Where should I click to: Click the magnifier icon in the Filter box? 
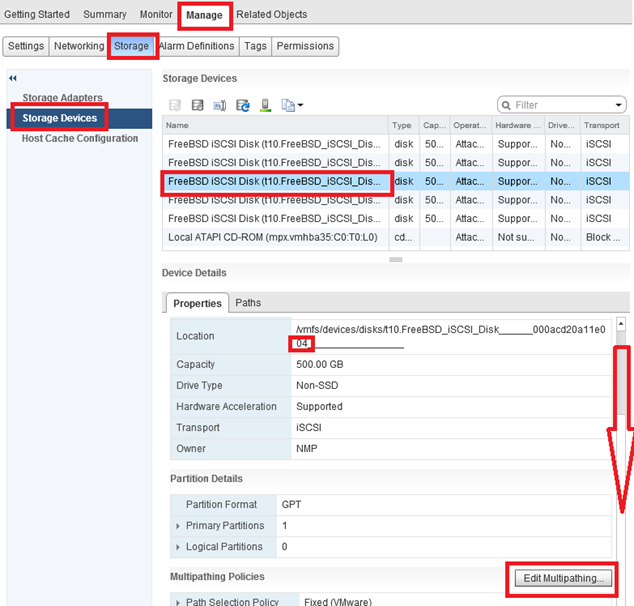507,105
